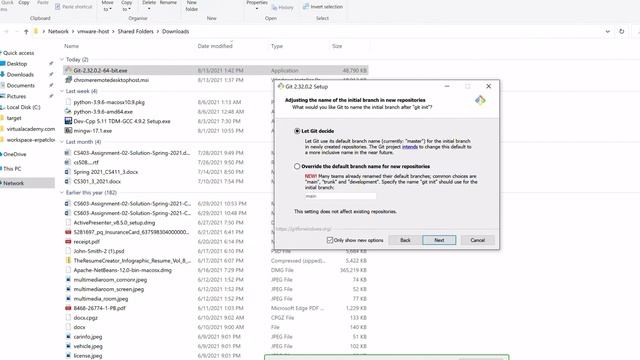This screenshot has width=640, height=360.
Task: Select This PC in the navigation pane
Action: click(12, 169)
